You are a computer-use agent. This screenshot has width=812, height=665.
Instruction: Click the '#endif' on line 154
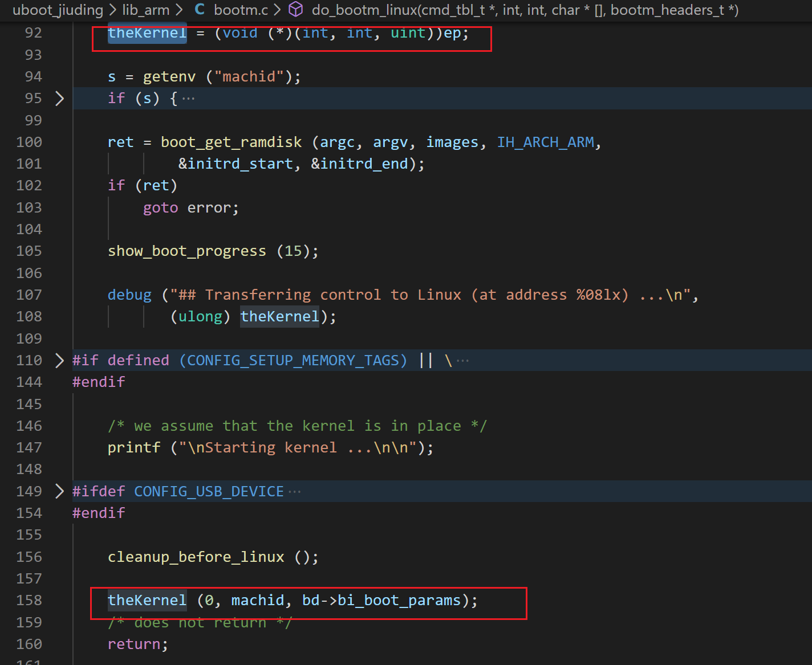tap(99, 513)
